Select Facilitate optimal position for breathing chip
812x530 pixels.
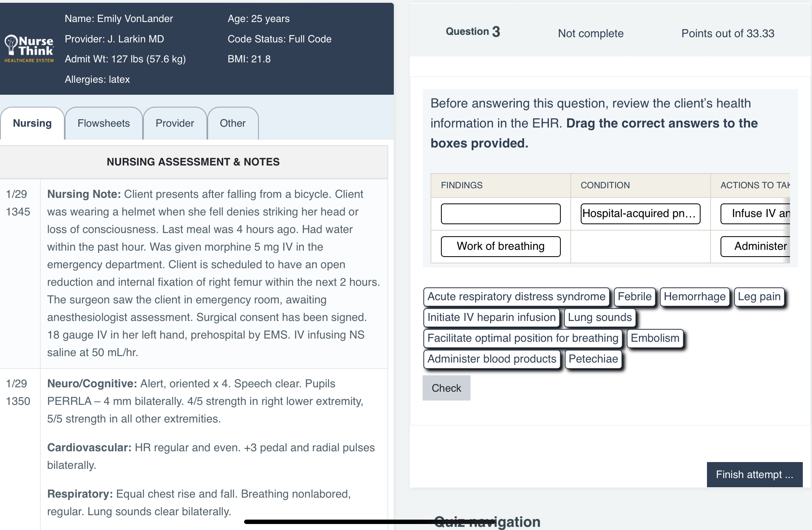tap(523, 338)
